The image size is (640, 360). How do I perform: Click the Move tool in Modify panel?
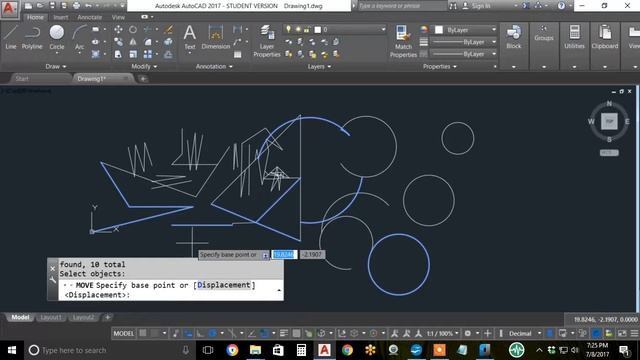coord(118,29)
